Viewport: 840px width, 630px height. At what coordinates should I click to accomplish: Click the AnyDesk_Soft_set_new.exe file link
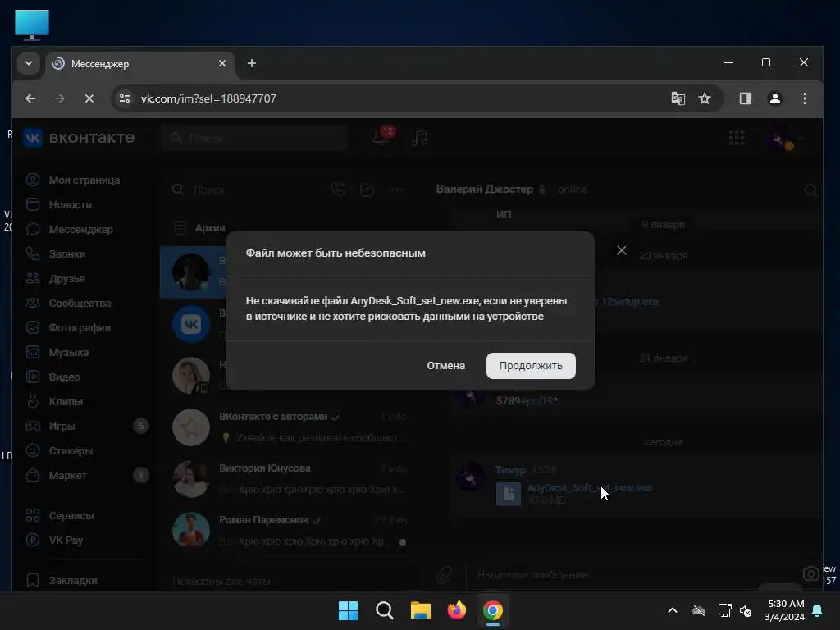[x=589, y=488]
